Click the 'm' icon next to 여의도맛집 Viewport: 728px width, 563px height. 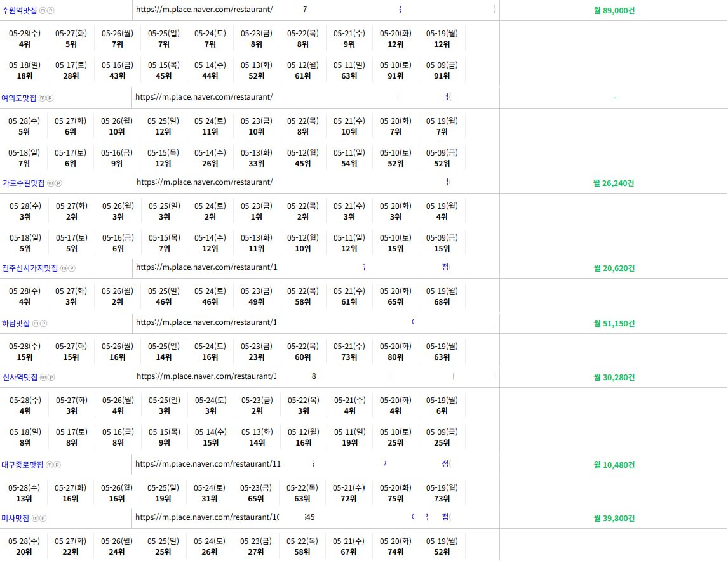click(x=43, y=98)
